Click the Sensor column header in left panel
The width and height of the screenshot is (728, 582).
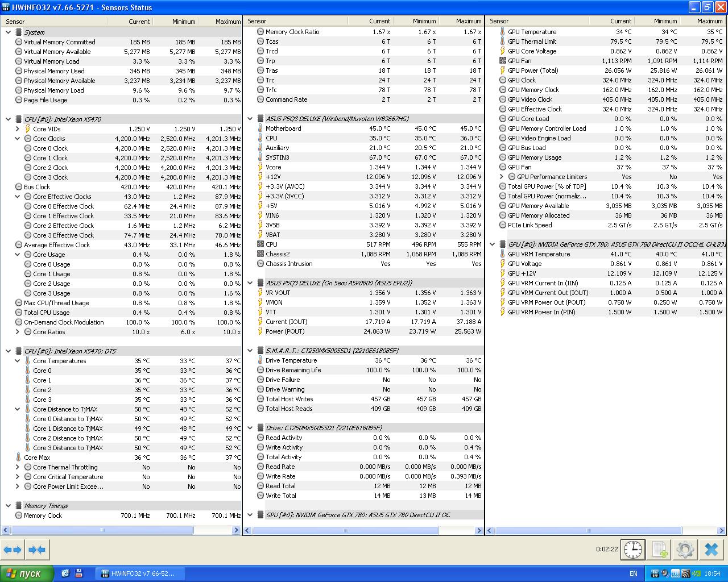[x=53, y=22]
